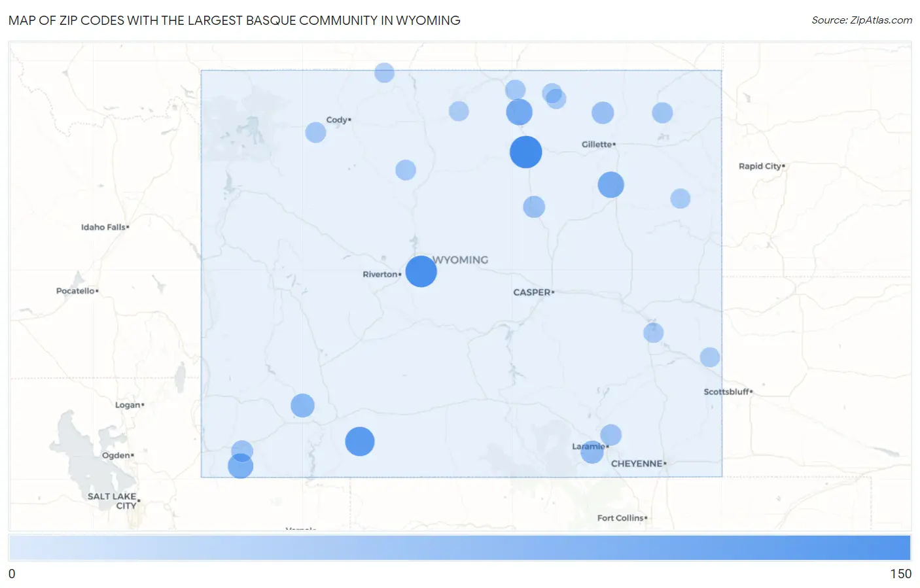
Task: Click the large dark bubble next to Riverton
Action: pyautogui.click(x=421, y=271)
